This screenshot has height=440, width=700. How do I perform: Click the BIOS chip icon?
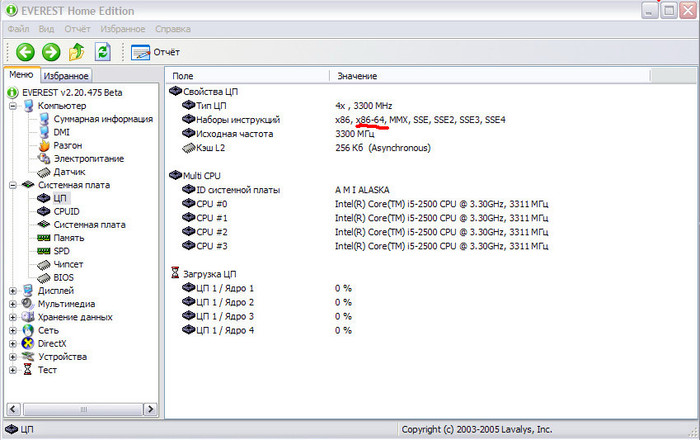pyautogui.click(x=43, y=278)
